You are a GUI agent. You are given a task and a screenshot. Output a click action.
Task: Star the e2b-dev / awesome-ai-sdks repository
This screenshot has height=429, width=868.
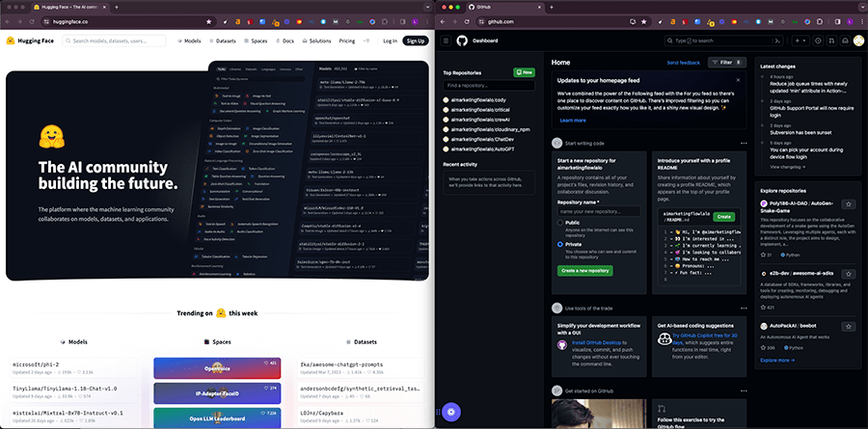pos(848,274)
